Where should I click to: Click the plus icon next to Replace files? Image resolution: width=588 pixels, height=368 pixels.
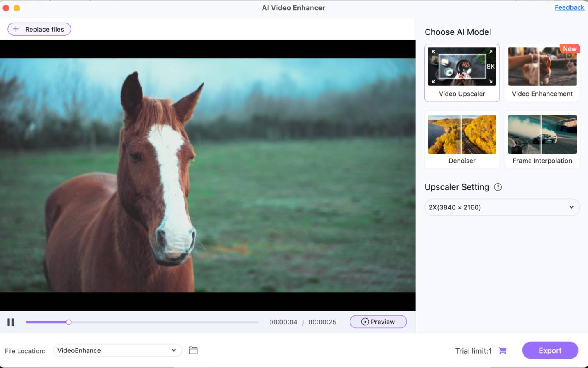(16, 29)
